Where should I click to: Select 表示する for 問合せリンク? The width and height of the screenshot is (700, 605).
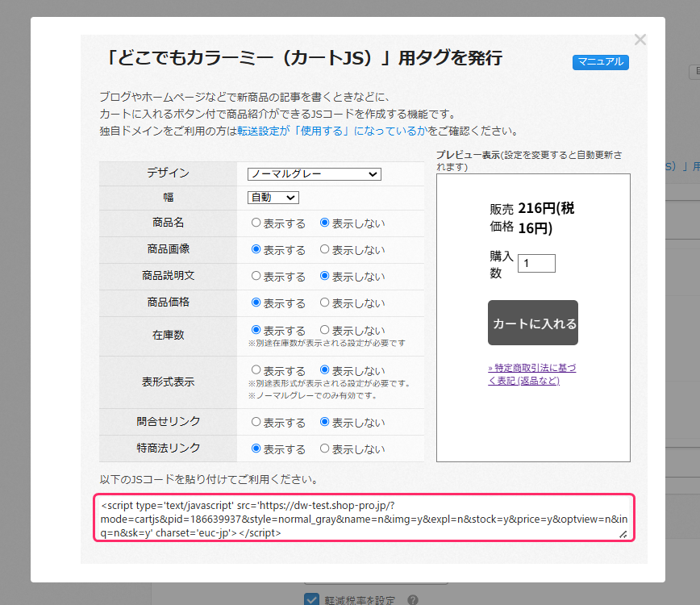(x=256, y=422)
